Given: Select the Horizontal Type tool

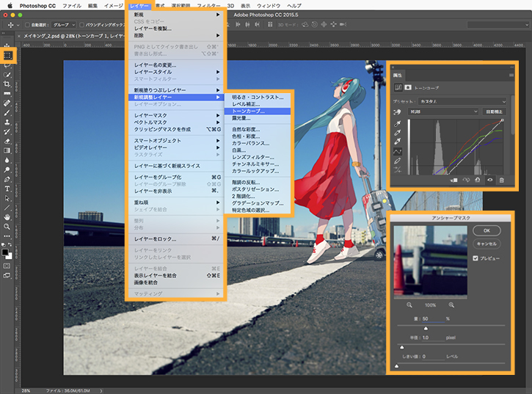Looking at the screenshot, I should coord(7,189).
